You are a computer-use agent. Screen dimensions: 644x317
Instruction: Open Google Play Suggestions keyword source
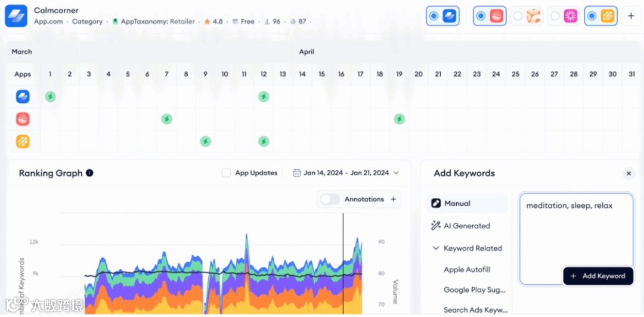(x=475, y=290)
